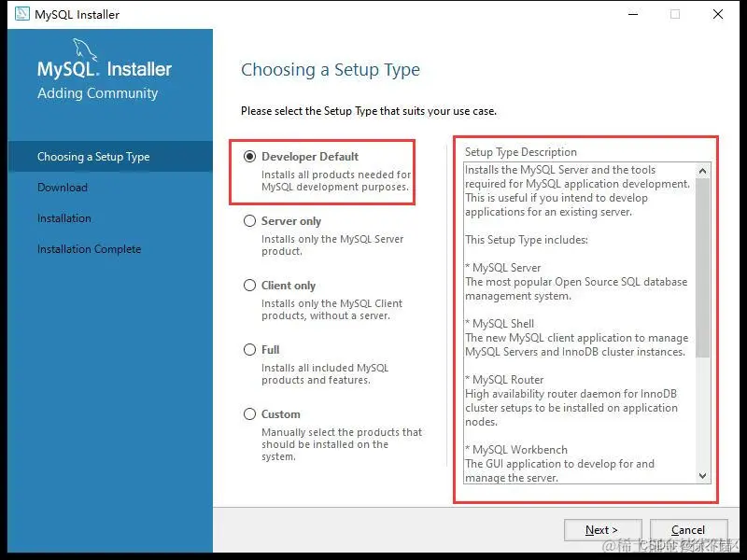The image size is (747, 560).
Task: Click 'Manually select the products' description text
Action: 342,444
